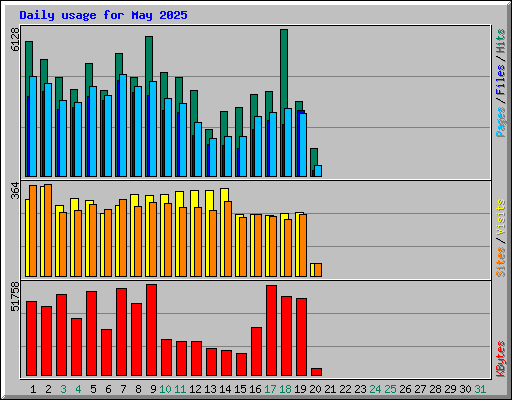This screenshot has height=400, width=512.
Task: Select day 12 on the date axis
Action: pos(195,389)
